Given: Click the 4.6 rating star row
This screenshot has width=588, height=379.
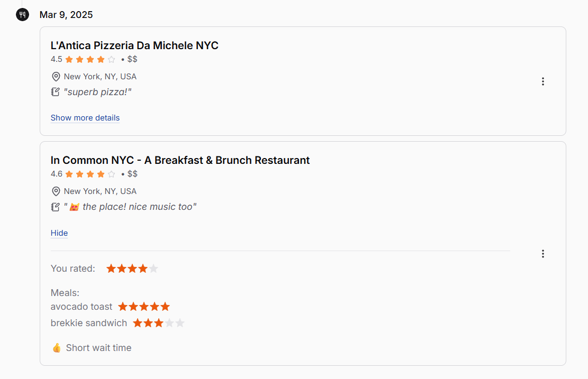Looking at the screenshot, I should 90,173.
